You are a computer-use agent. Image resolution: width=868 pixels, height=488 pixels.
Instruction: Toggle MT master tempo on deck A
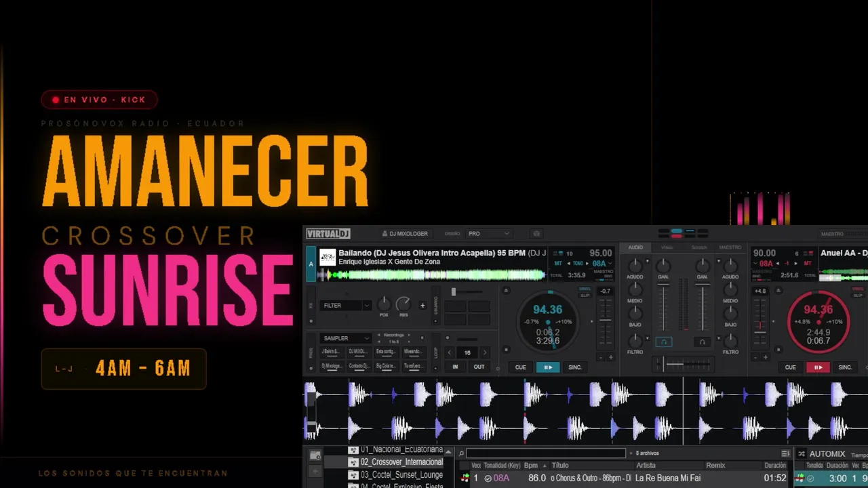tap(558, 263)
